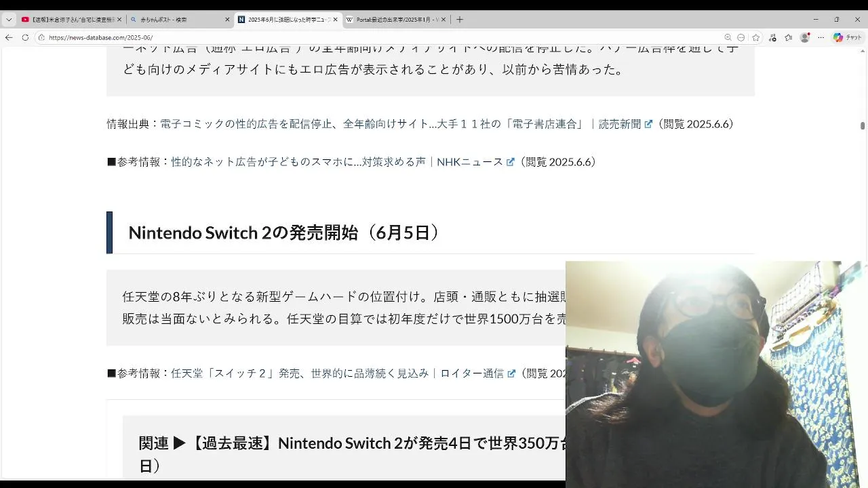The height and width of the screenshot is (488, 868).
Task: Click the Nintendo Switch 2の発売開始 heading
Action: point(286,232)
